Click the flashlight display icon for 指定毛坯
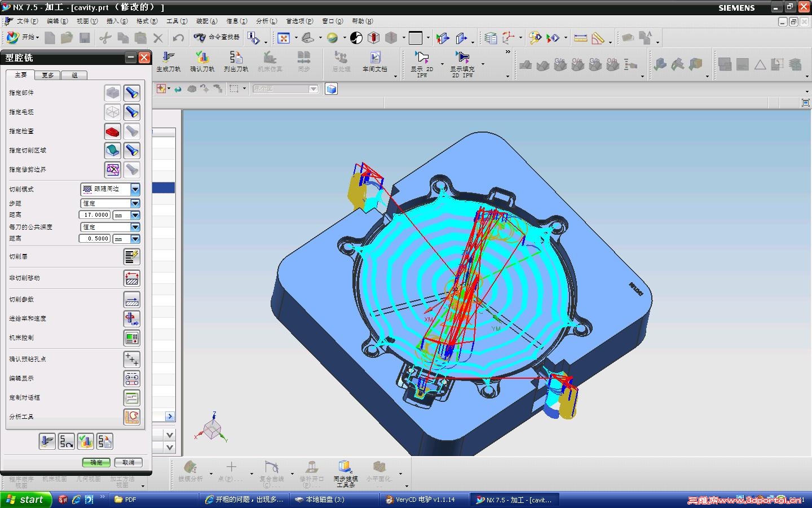812x508 pixels. click(x=132, y=112)
